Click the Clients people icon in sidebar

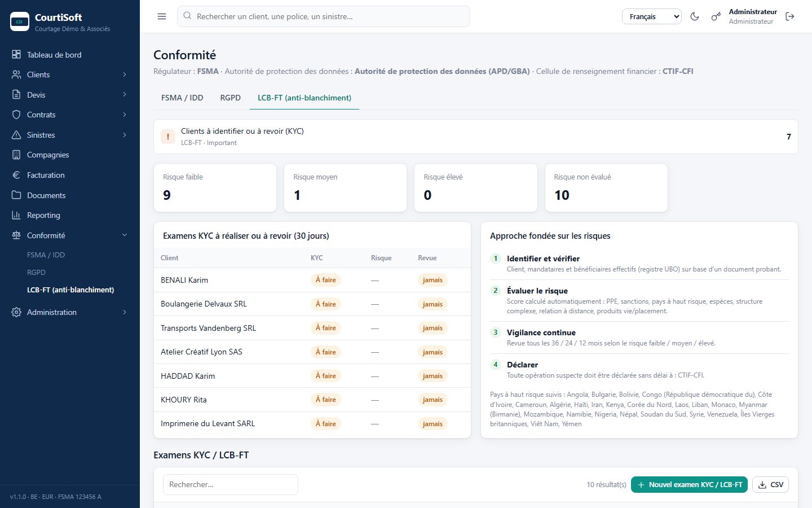[16, 75]
